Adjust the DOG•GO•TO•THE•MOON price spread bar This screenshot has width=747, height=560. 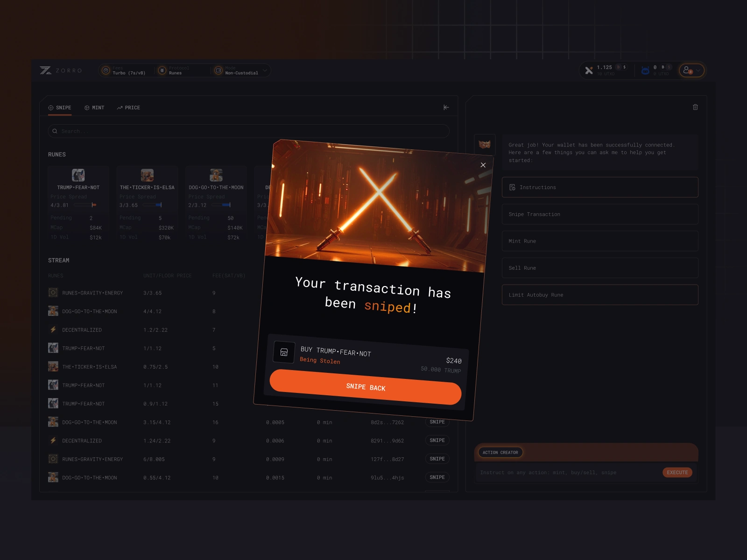pos(220,205)
